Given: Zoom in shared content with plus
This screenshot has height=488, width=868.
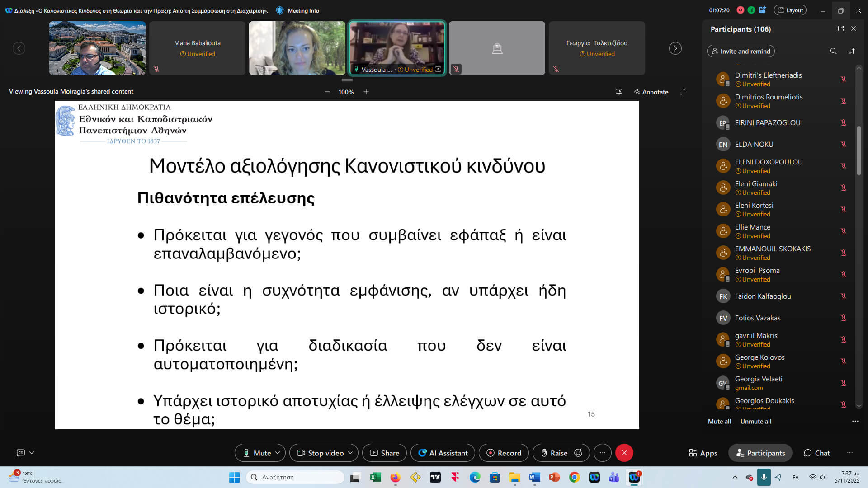Looking at the screenshot, I should [366, 92].
